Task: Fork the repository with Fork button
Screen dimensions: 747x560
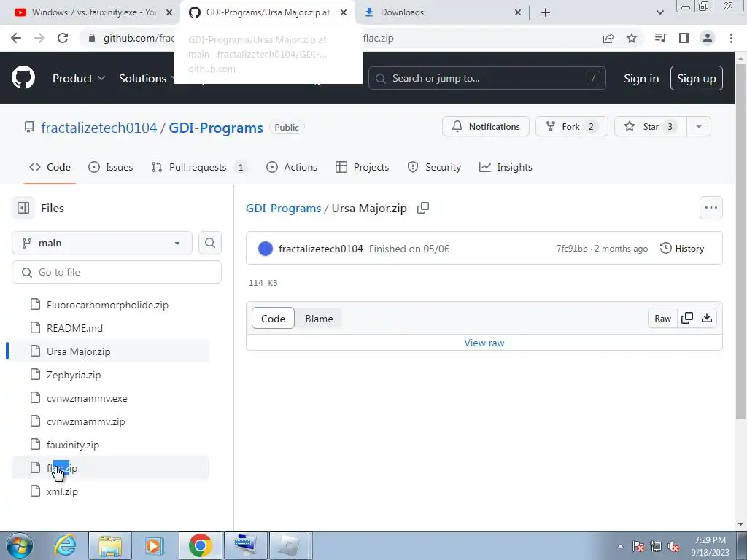Action: [x=572, y=127]
